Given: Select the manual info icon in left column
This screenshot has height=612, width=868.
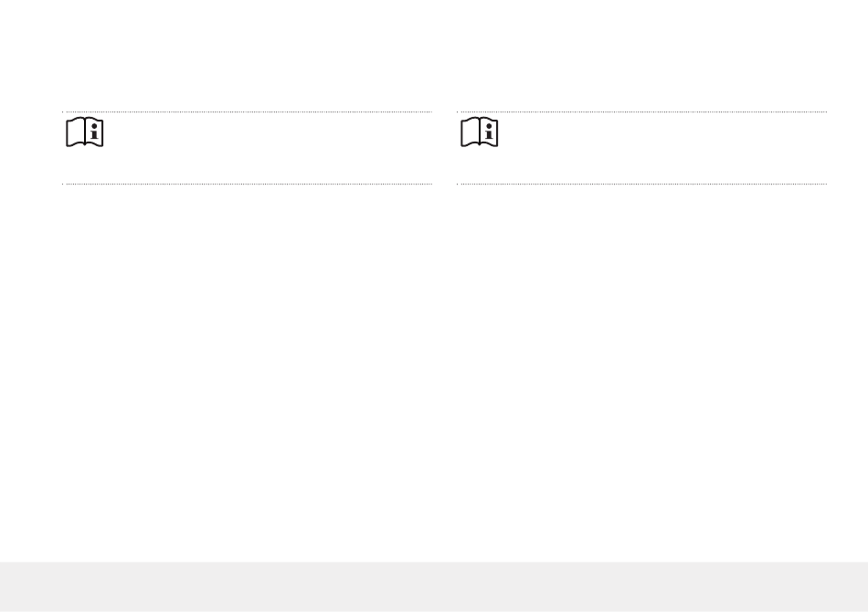Looking at the screenshot, I should 85,132.
